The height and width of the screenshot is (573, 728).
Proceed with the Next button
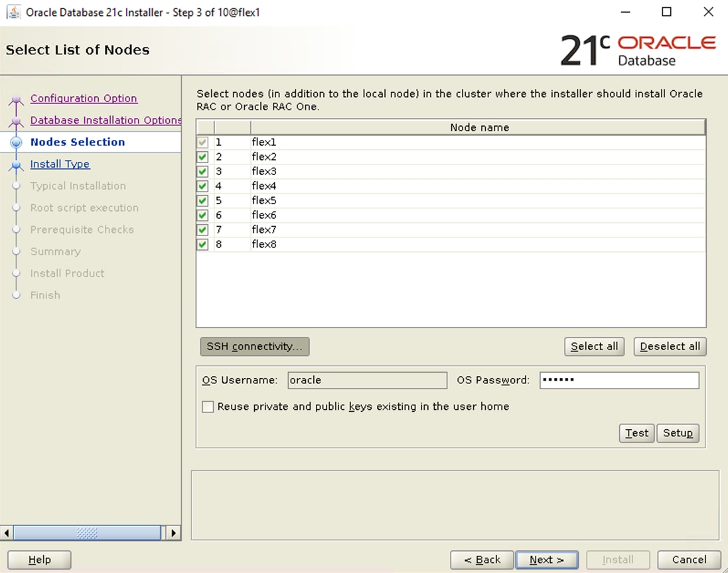tap(547, 560)
